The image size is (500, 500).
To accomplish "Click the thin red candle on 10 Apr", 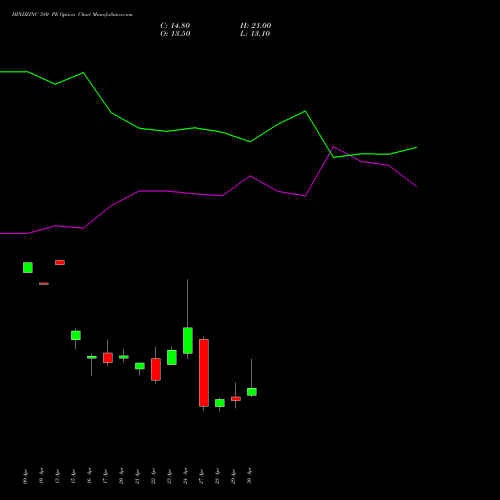I will [44, 284].
